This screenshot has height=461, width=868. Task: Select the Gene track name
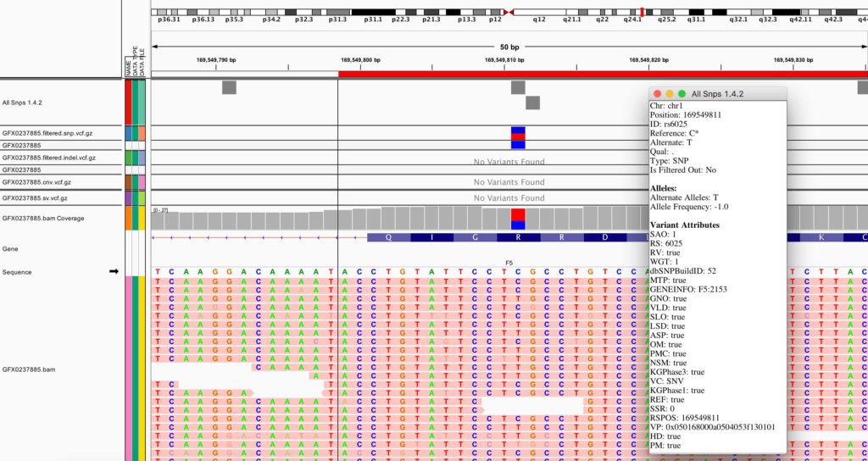10,249
